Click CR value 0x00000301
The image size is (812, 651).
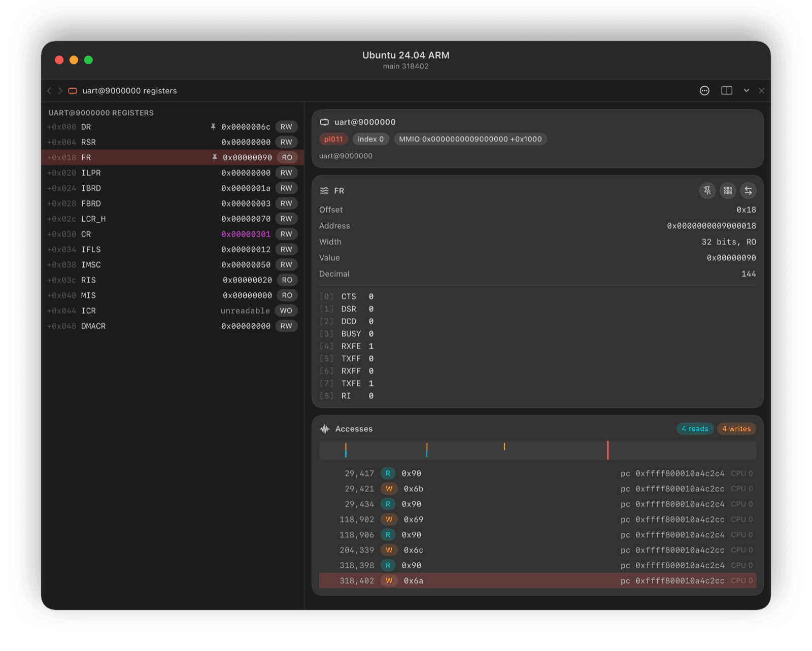[246, 234]
